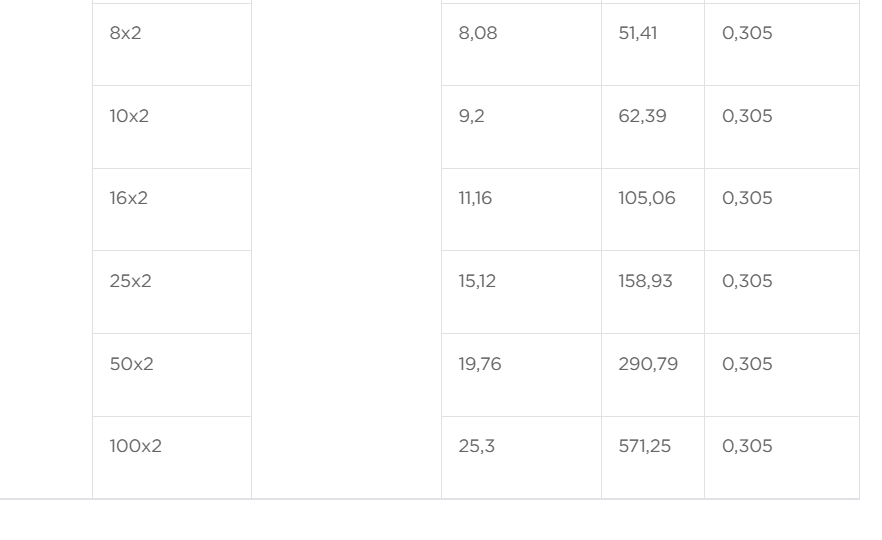Screen dimensions: 882x540
Task: Click 0,305 in the 8x2 row
Action: 748,33
